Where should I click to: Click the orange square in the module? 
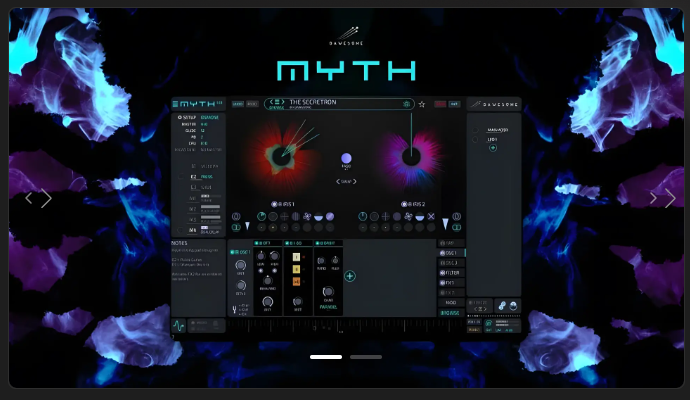tap(296, 282)
